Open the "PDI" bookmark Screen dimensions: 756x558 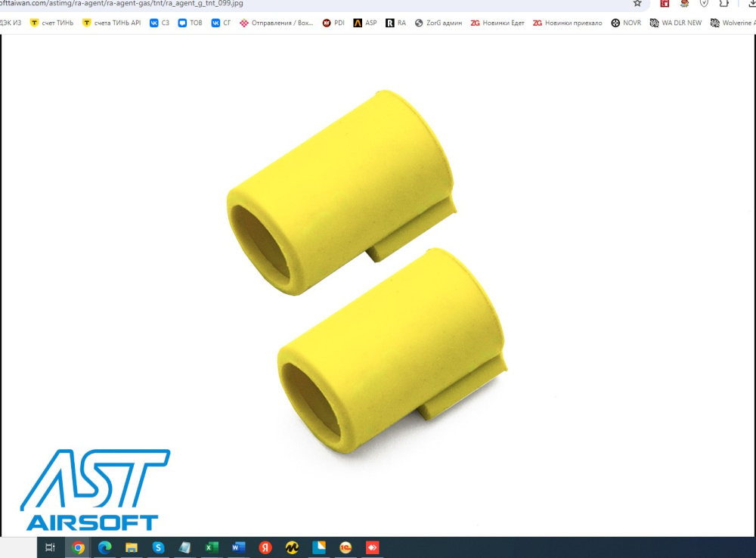[x=333, y=23]
